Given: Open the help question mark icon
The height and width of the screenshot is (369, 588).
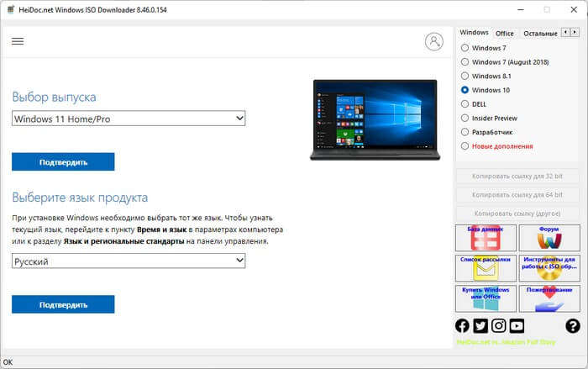Looking at the screenshot, I should tap(573, 326).
